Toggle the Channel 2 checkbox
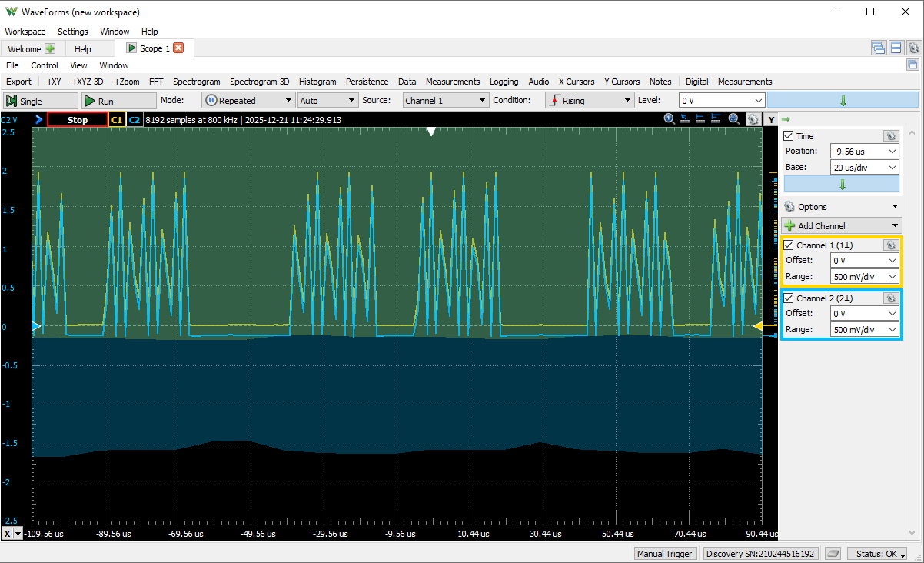924x563 pixels. (x=789, y=298)
